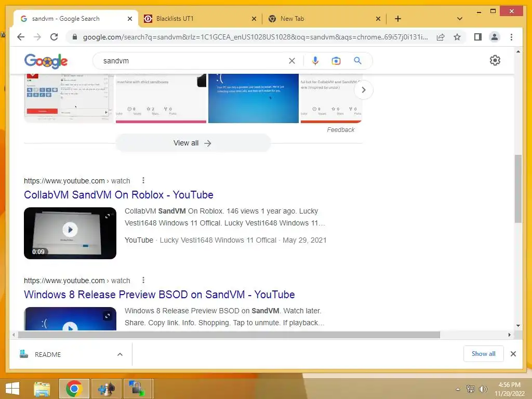The height and width of the screenshot is (399, 532).
Task: Click the vertical scrollbar thumb
Action: tap(518, 189)
